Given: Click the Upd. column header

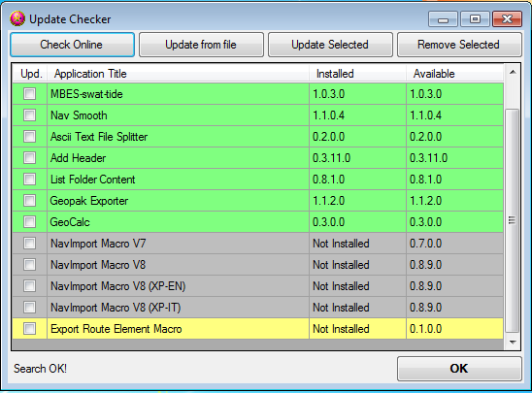Looking at the screenshot, I should 30,74.
